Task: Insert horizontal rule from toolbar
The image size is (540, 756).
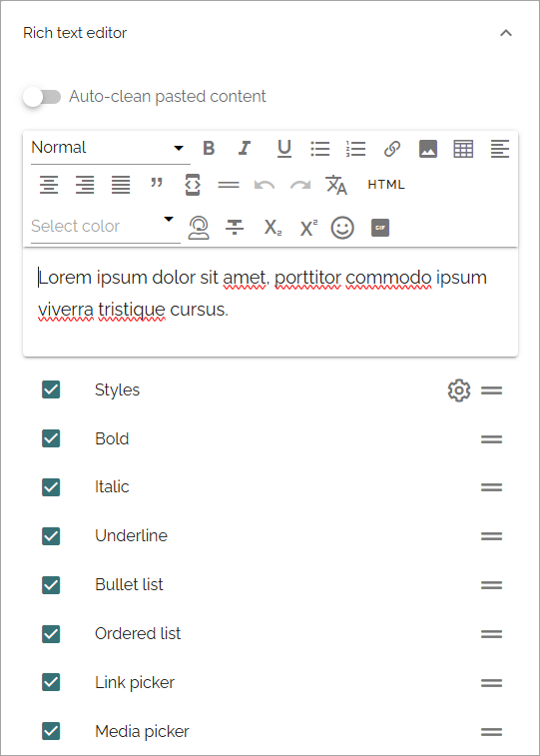Action: tap(229, 185)
